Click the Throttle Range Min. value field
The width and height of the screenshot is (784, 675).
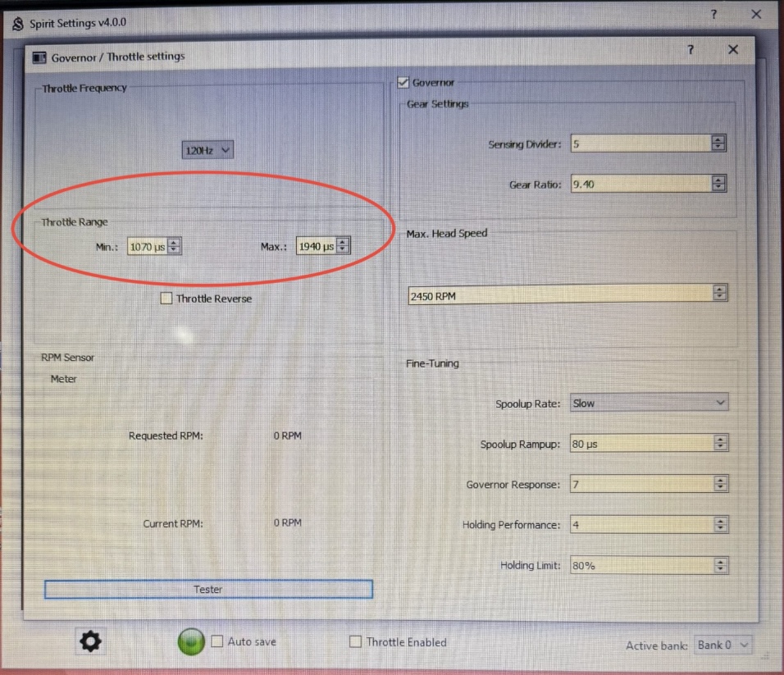(x=147, y=246)
